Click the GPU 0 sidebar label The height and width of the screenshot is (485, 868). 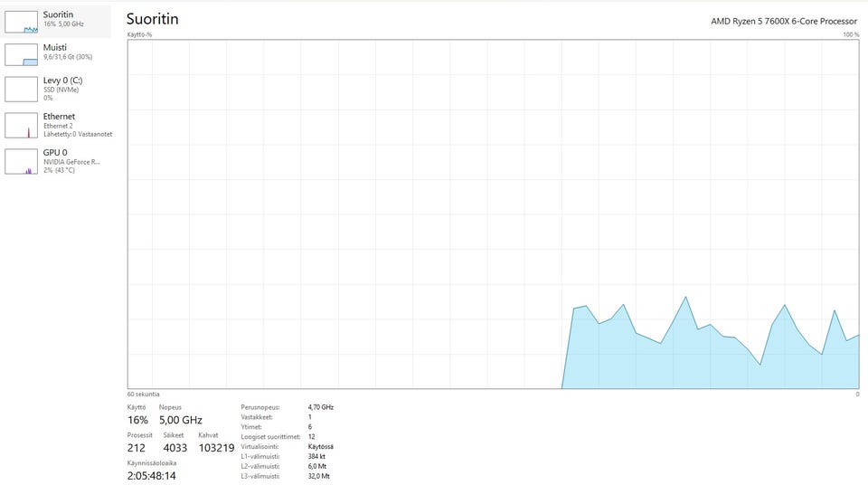pos(55,152)
